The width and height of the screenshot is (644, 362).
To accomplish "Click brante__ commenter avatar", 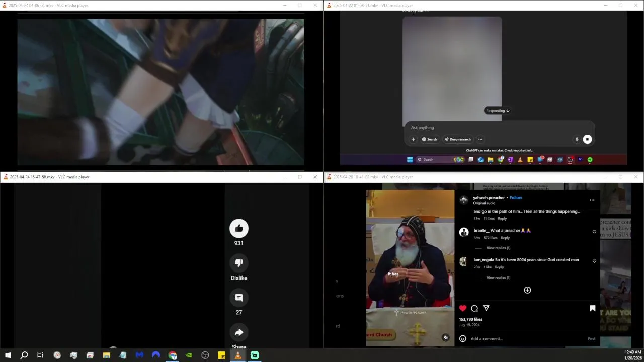I will 464,232.
